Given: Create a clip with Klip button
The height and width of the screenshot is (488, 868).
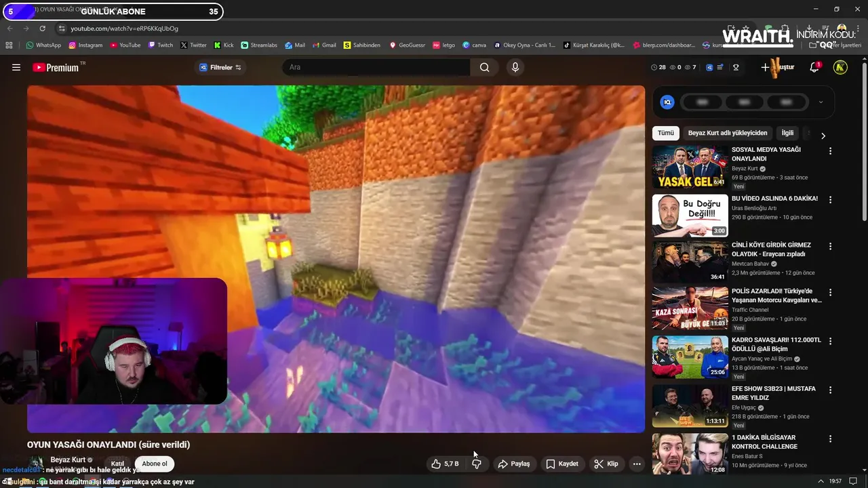Looking at the screenshot, I should (x=606, y=464).
